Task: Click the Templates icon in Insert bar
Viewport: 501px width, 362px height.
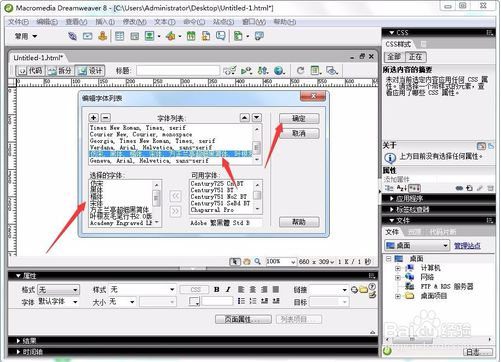Action: (238, 36)
